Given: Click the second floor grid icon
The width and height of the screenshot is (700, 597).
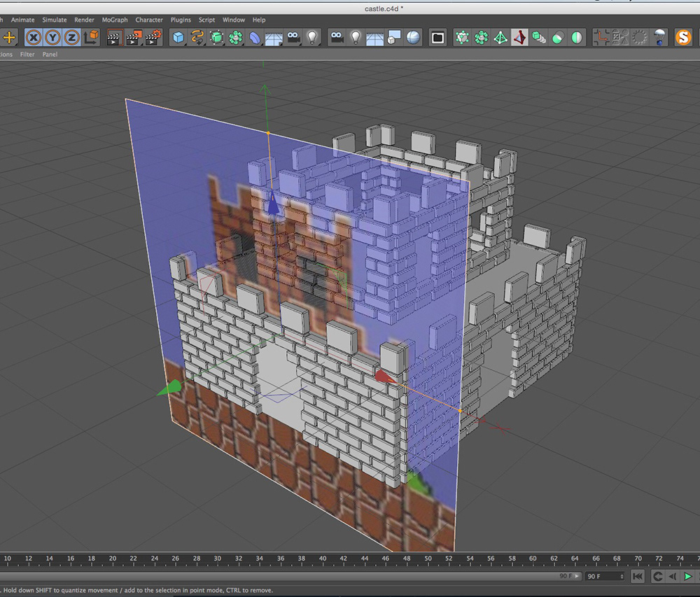Looking at the screenshot, I should [x=374, y=38].
